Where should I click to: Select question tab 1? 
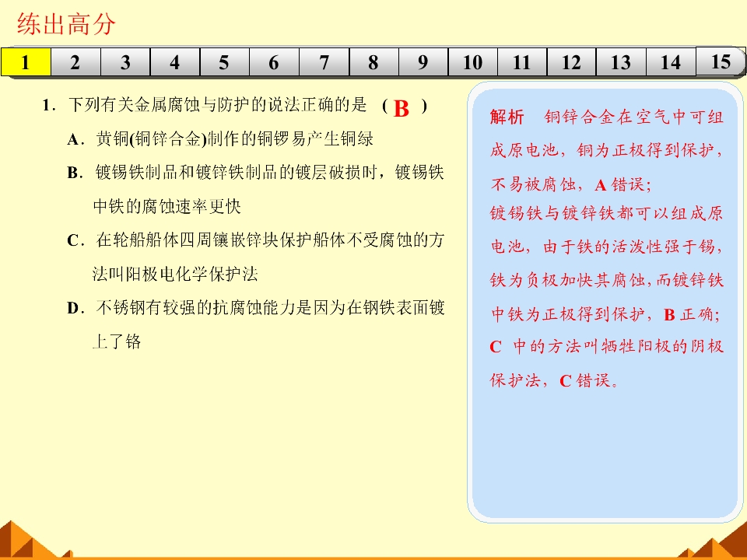pos(26,62)
